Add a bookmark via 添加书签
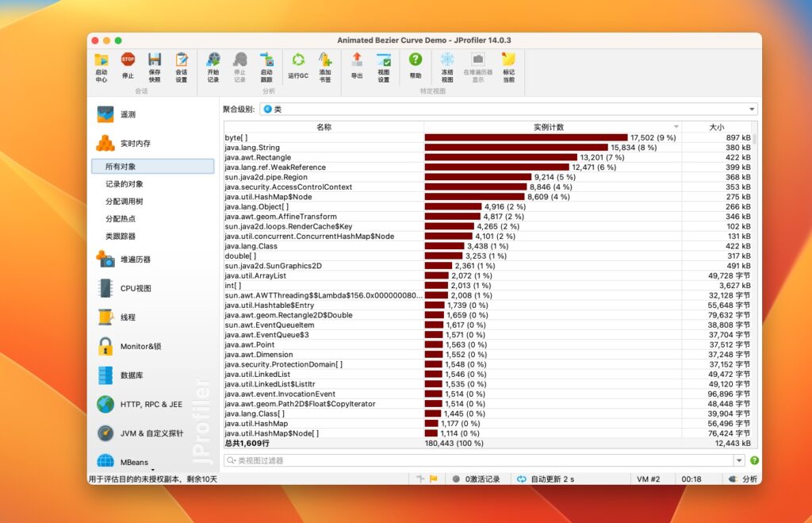812x523 pixels. (325, 63)
